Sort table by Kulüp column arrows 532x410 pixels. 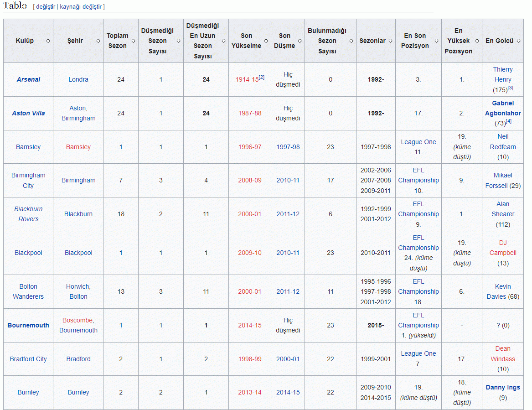pos(48,41)
